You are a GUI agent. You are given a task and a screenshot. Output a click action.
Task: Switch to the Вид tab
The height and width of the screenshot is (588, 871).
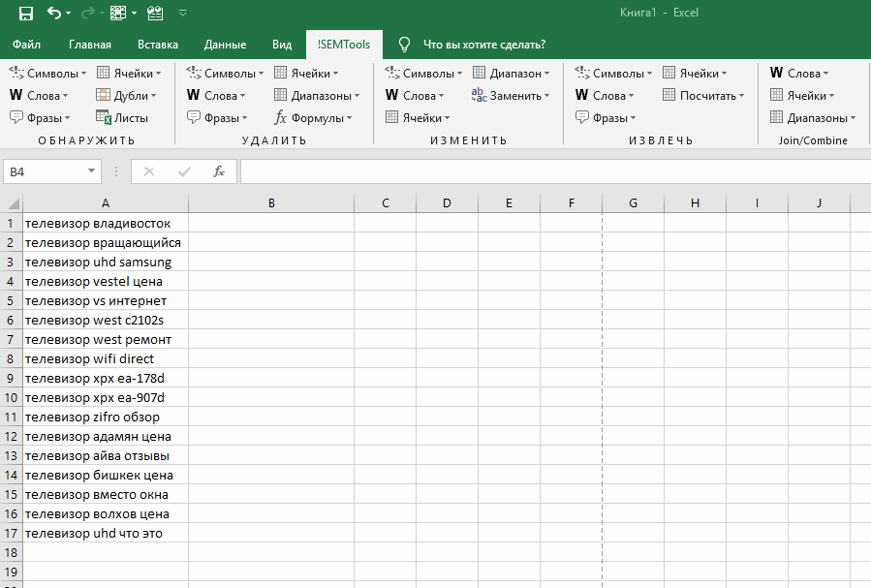282,45
